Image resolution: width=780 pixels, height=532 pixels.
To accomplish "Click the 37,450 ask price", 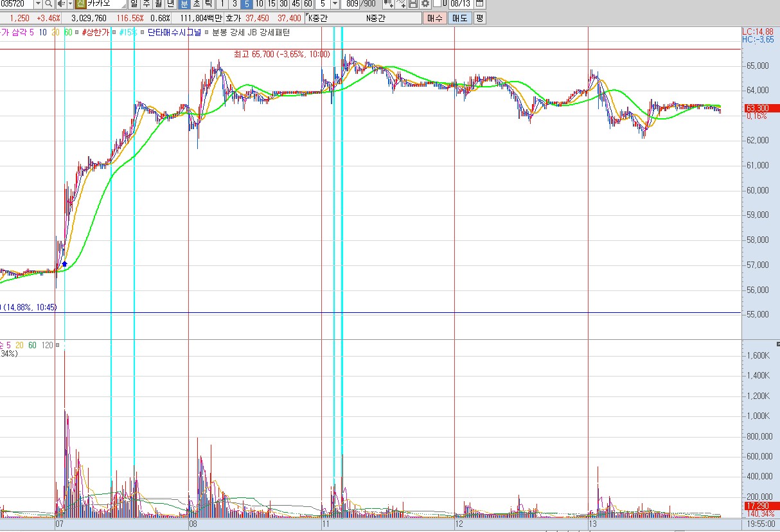I will click(x=257, y=18).
